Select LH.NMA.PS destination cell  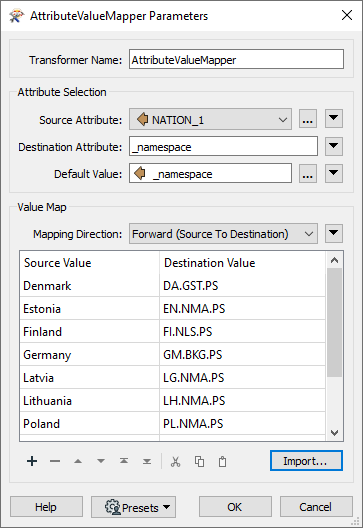click(242, 400)
